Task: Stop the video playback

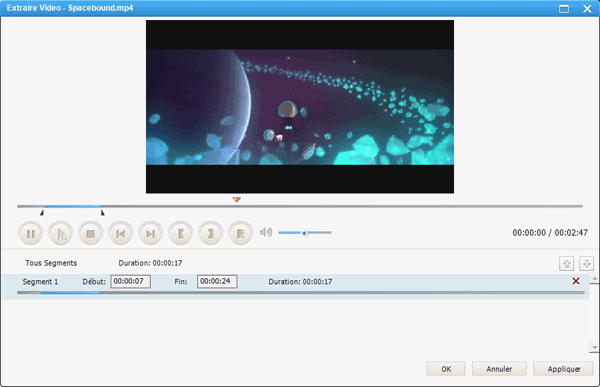Action: point(91,234)
